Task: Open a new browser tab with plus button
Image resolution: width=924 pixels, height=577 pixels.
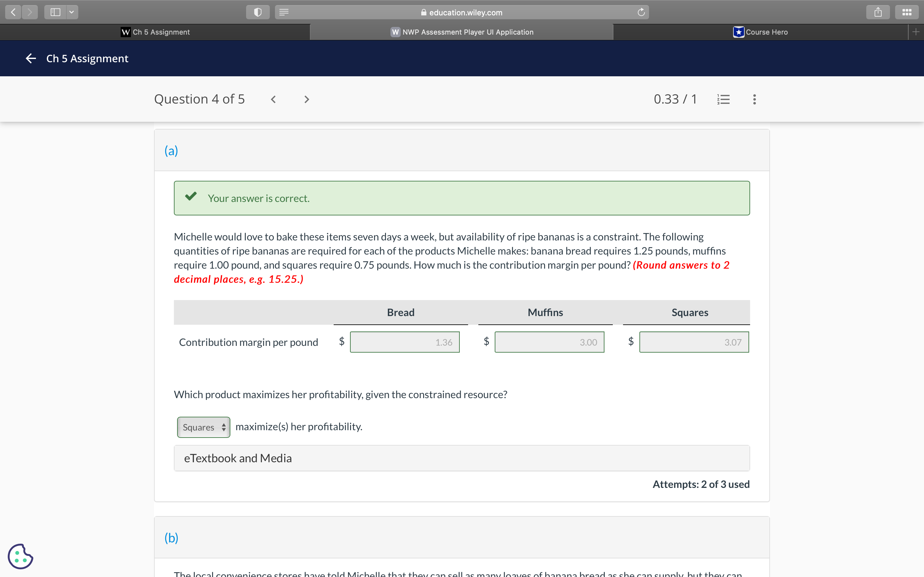Action: (x=916, y=32)
